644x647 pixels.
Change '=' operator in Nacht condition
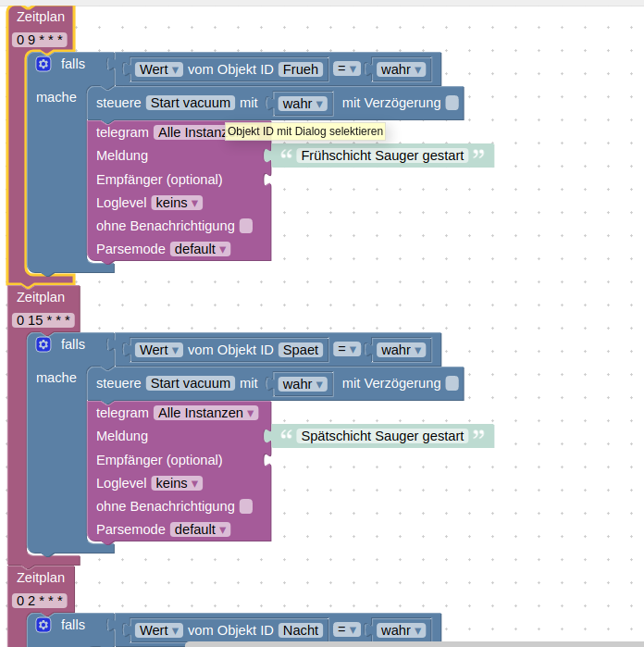[x=347, y=629]
